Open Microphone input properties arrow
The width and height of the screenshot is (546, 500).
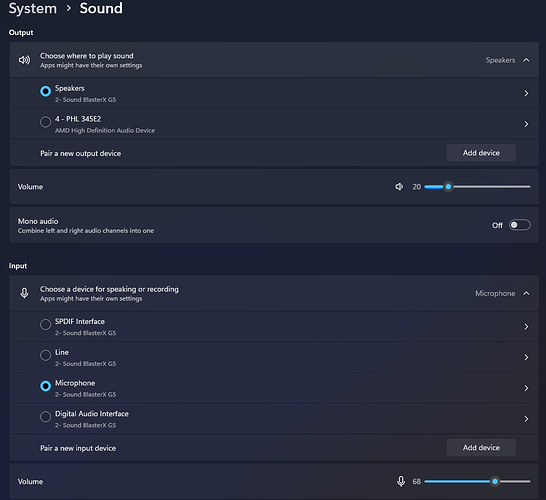click(526, 388)
